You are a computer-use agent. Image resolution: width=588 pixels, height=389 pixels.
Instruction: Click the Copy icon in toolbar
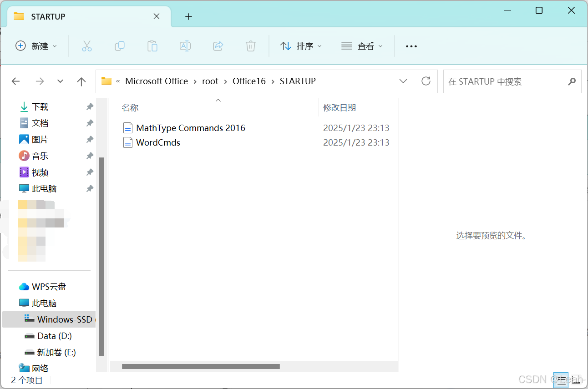[x=120, y=46]
